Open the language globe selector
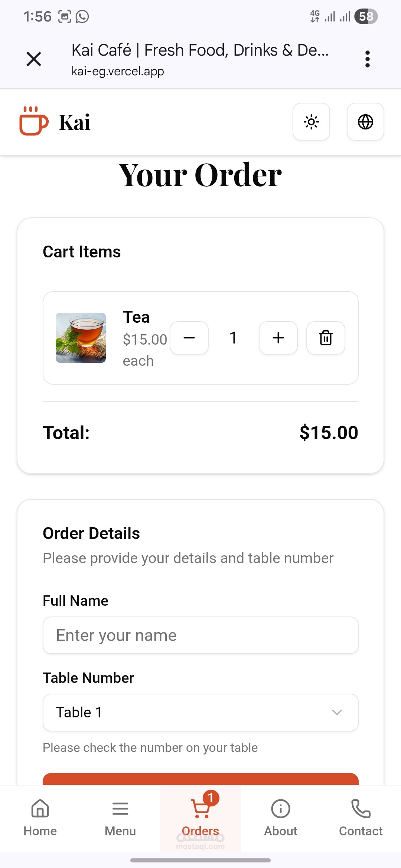This screenshot has width=401, height=868. pos(365,122)
